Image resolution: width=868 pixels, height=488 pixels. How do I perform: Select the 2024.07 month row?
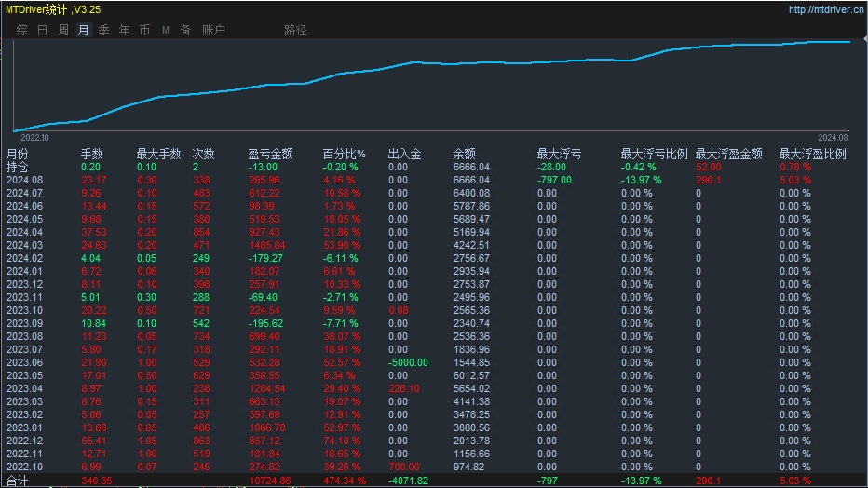coord(24,193)
